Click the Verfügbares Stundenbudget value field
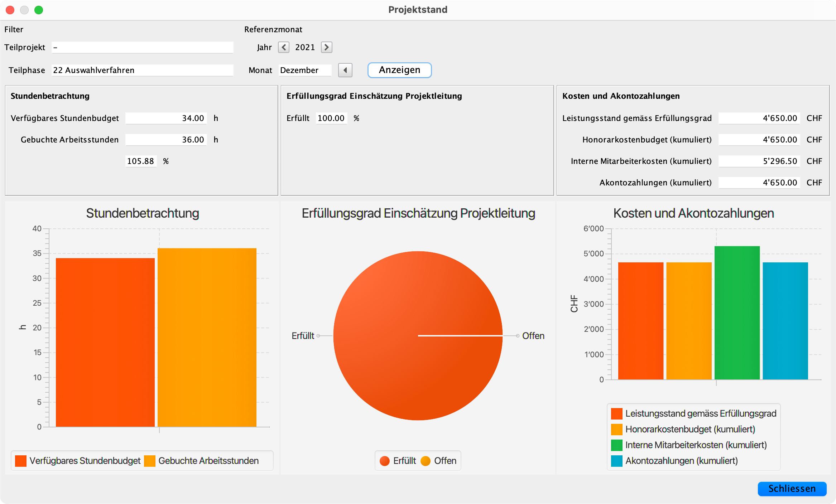Viewport: 836px width, 504px height. coord(166,118)
